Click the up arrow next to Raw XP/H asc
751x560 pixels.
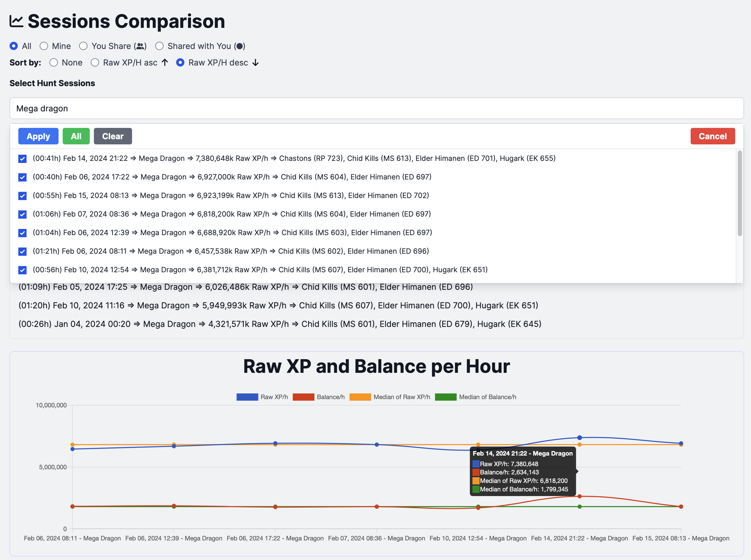tap(165, 63)
